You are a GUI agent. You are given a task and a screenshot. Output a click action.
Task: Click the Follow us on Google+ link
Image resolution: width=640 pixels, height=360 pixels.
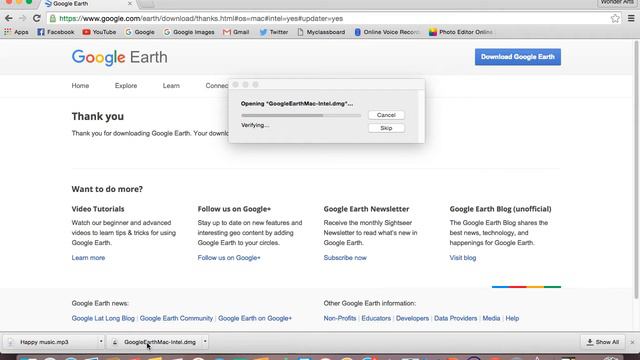point(229,258)
